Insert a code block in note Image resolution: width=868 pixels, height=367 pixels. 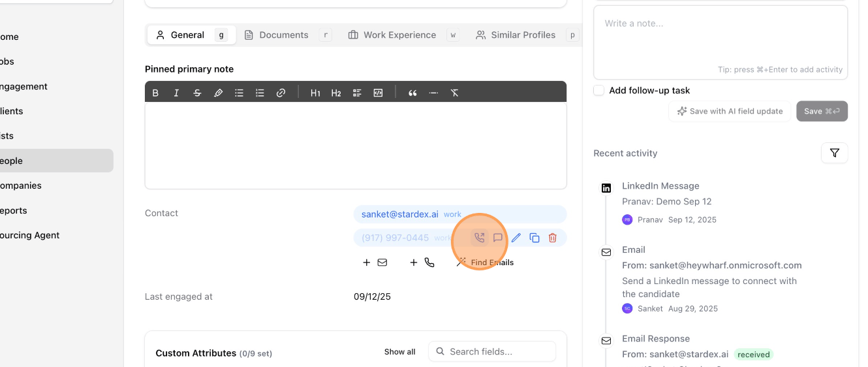pyautogui.click(x=378, y=93)
